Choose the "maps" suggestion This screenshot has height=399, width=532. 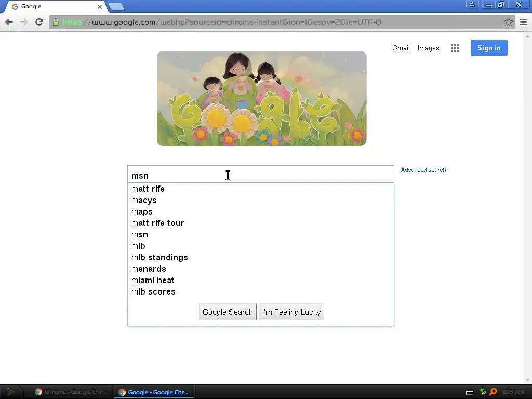261,212
